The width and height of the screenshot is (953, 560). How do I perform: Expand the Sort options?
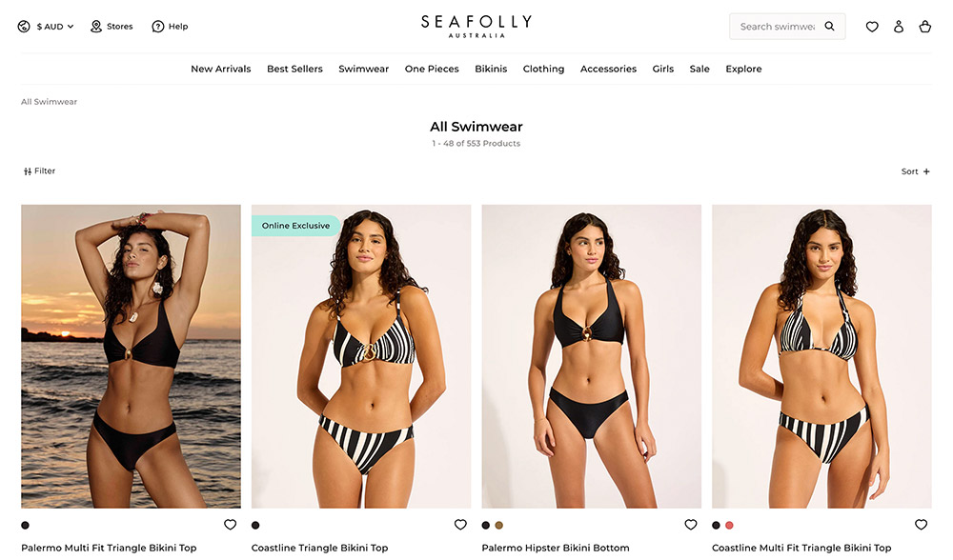click(x=915, y=171)
